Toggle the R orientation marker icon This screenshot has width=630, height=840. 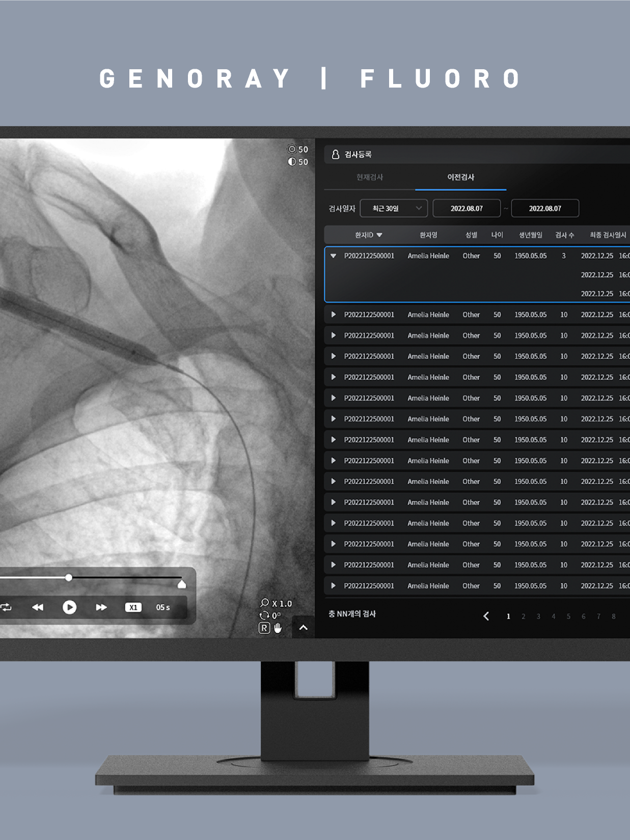point(264,628)
